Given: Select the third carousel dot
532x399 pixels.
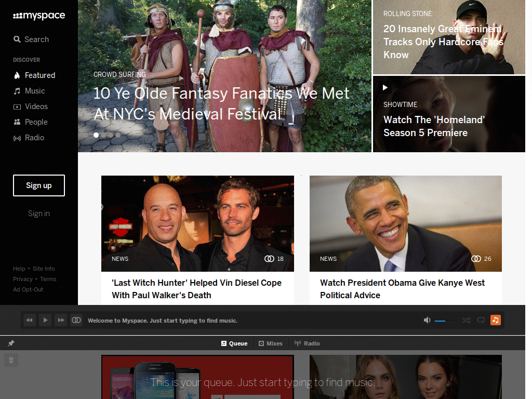Looking at the screenshot, I should pyautogui.click(x=111, y=135).
